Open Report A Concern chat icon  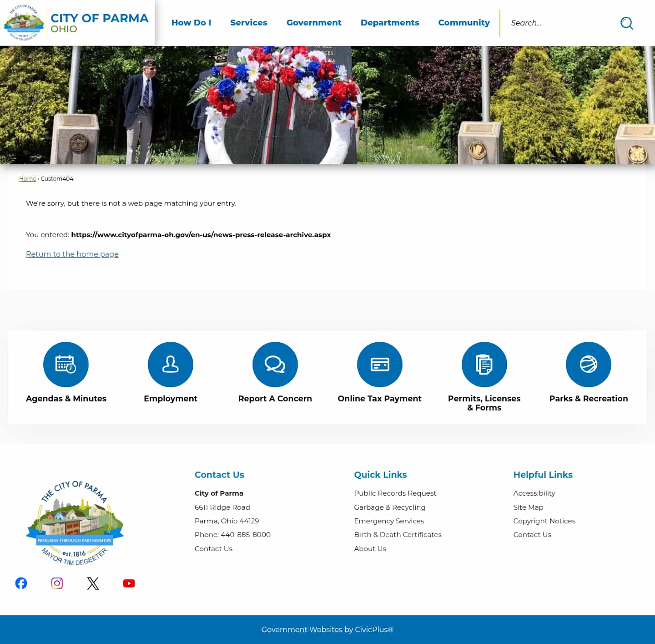[x=275, y=364]
